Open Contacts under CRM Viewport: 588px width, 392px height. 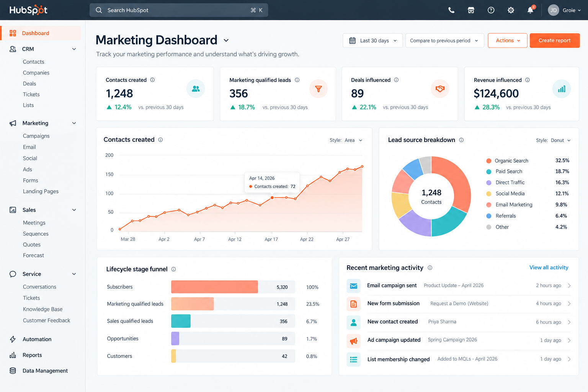click(x=33, y=62)
